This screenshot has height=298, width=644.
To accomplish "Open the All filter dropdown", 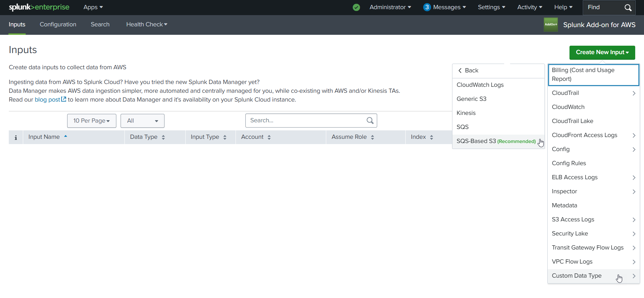I will 142,121.
